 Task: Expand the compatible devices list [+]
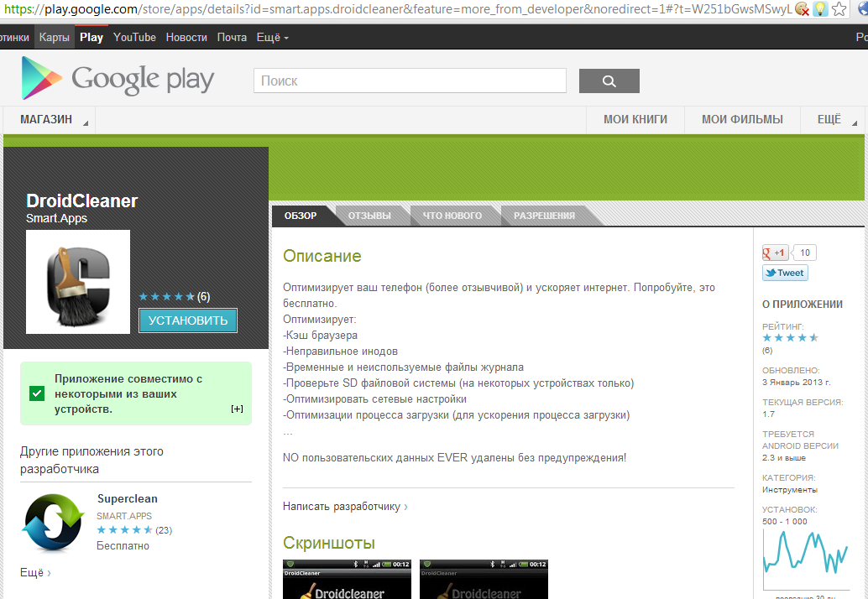click(x=237, y=409)
